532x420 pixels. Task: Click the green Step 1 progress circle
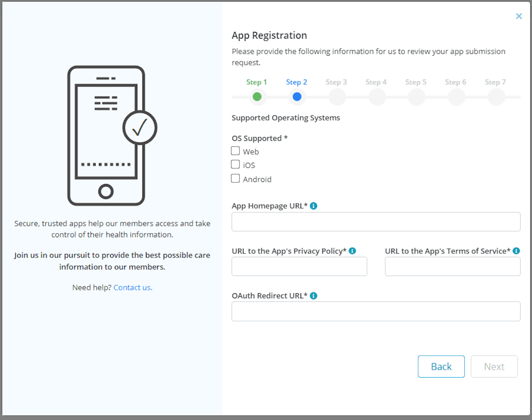click(257, 97)
